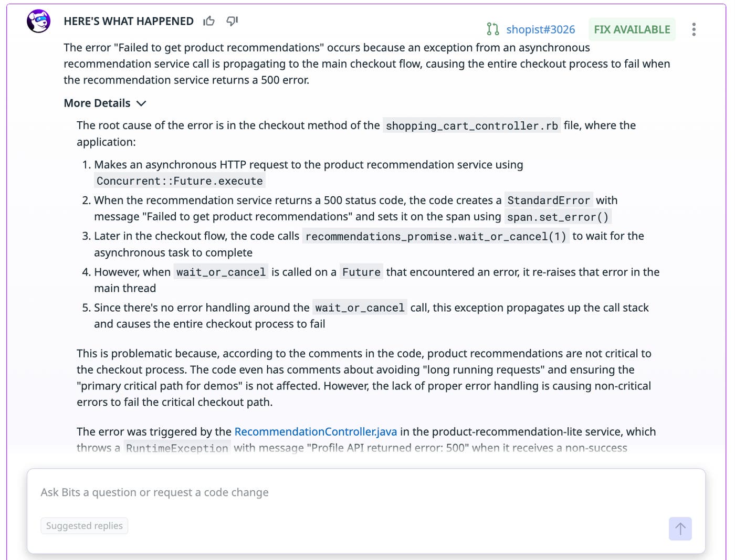The width and height of the screenshot is (735, 560).
Task: Give thumbs down feedback on the answer
Action: [232, 21]
